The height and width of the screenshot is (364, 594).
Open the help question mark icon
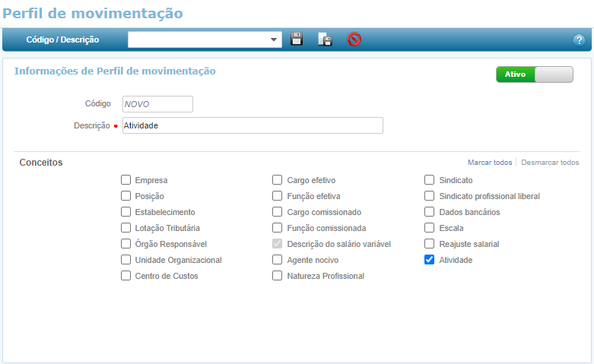[x=578, y=40]
